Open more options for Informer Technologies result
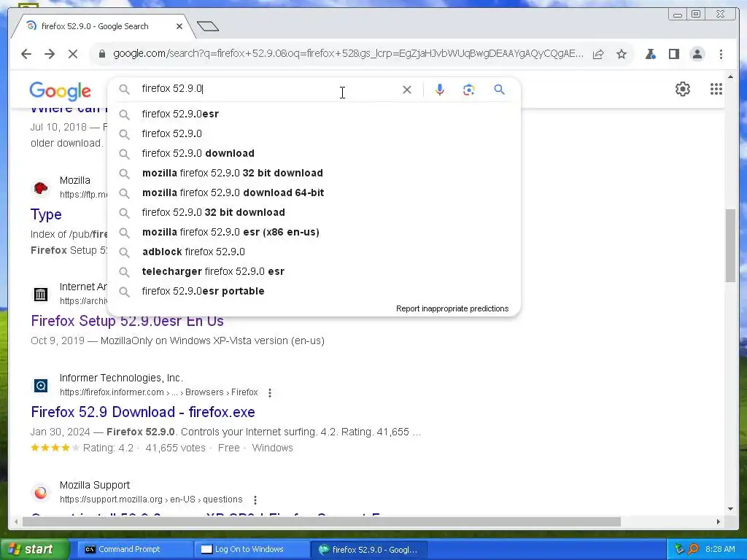This screenshot has width=747, height=560. [270, 393]
